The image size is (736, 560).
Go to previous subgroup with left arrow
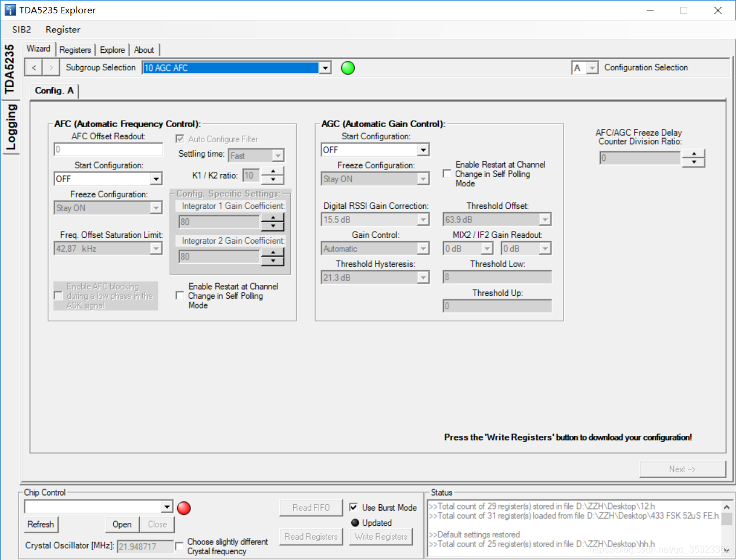(x=34, y=68)
